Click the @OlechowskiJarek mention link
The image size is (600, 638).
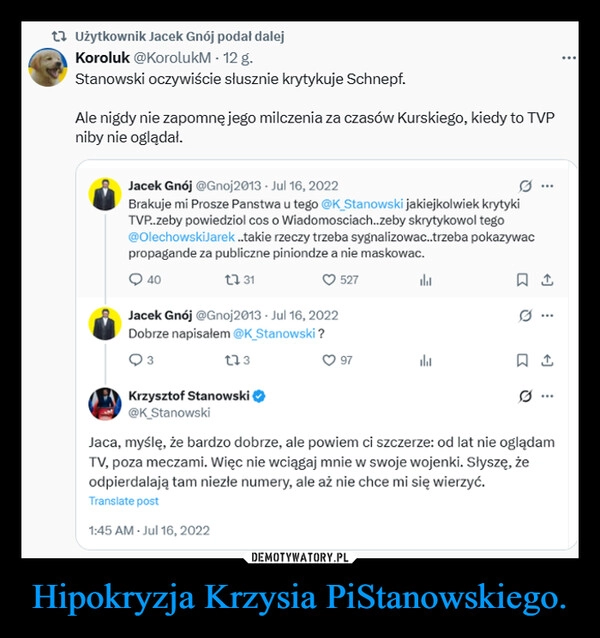tap(181, 237)
